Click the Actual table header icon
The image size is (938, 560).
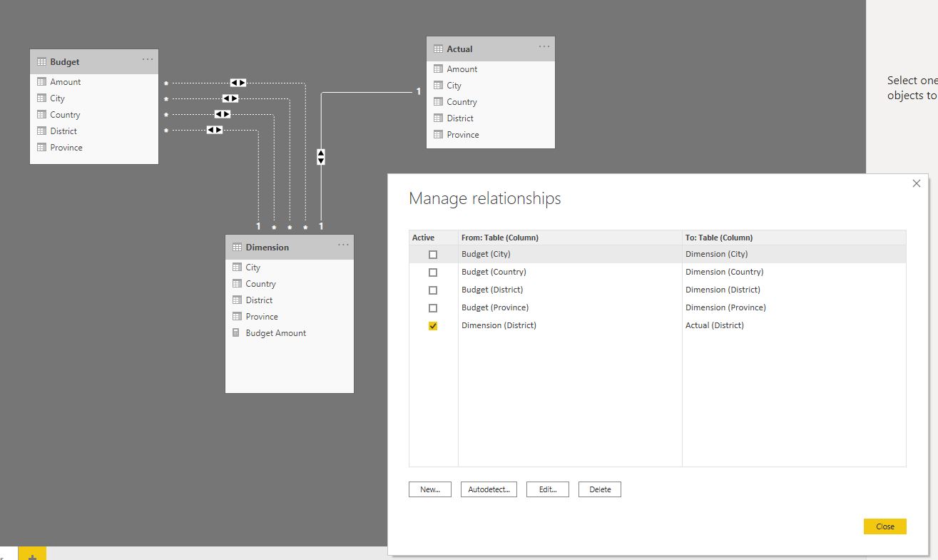tap(438, 49)
